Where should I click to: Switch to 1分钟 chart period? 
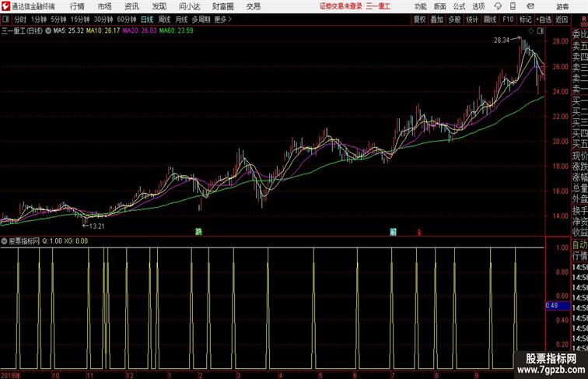pyautogui.click(x=39, y=19)
